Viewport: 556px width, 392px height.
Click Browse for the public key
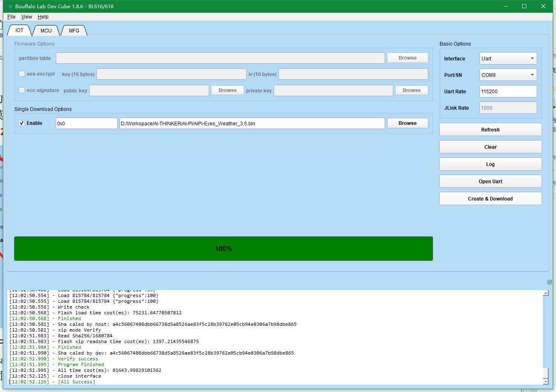click(x=228, y=90)
